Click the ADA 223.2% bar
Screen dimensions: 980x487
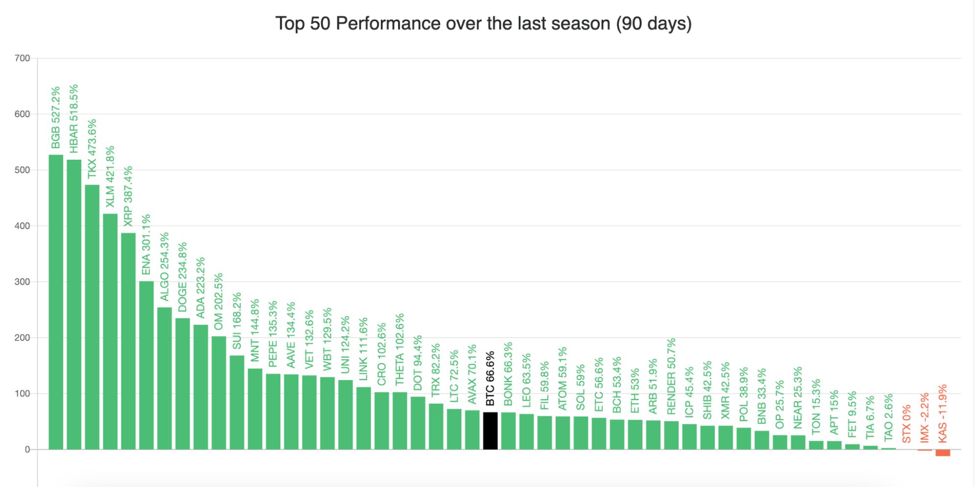201,387
